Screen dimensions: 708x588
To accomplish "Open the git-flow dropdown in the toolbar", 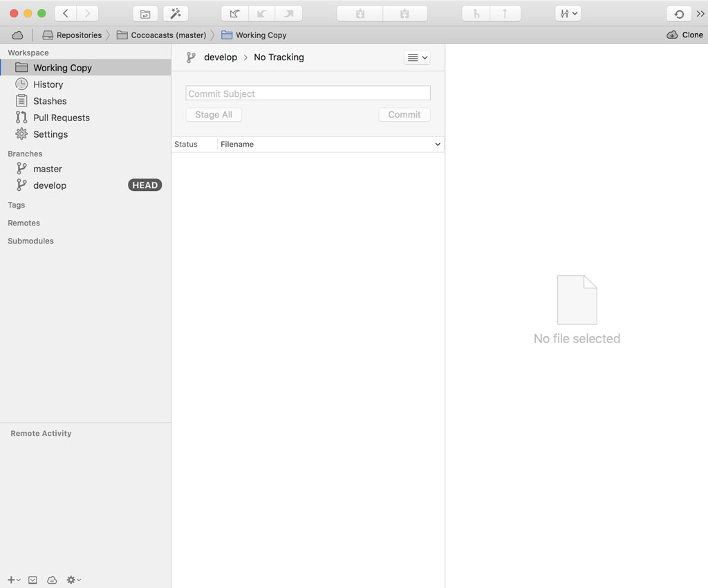I will click(568, 14).
